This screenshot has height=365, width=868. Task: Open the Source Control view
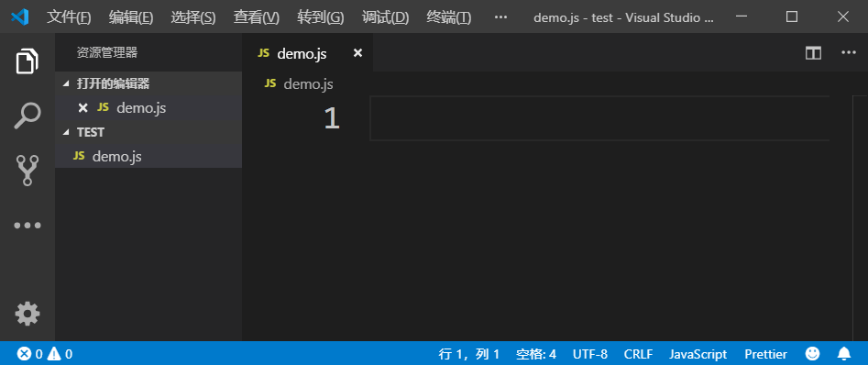(27, 171)
